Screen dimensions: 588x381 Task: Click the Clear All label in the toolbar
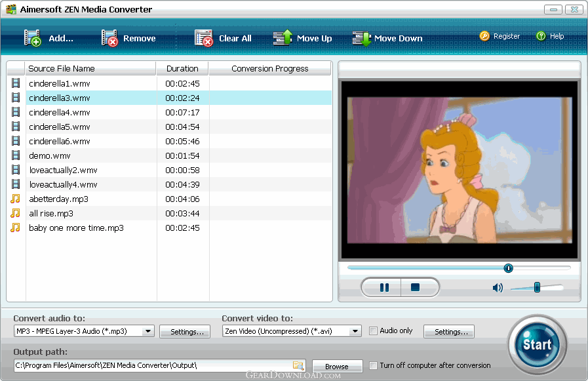(x=235, y=38)
